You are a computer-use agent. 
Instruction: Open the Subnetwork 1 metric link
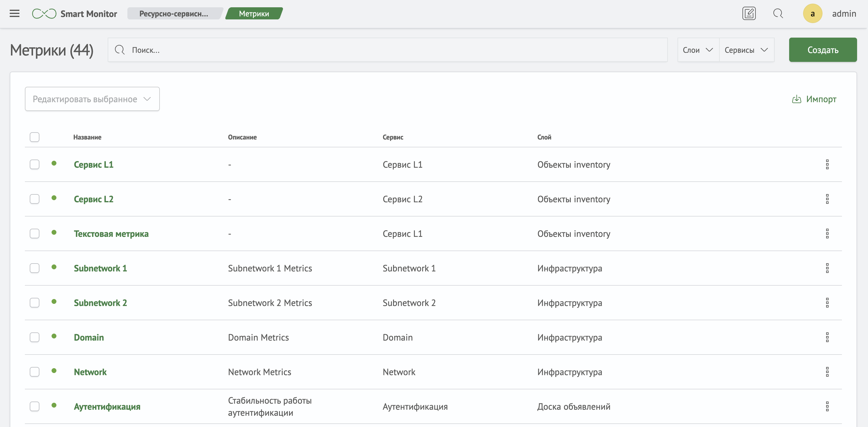pyautogui.click(x=100, y=268)
